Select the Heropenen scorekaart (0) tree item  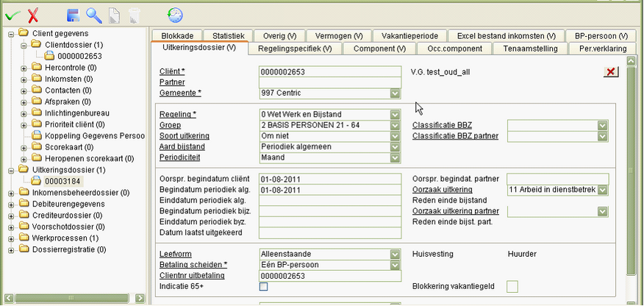point(90,158)
